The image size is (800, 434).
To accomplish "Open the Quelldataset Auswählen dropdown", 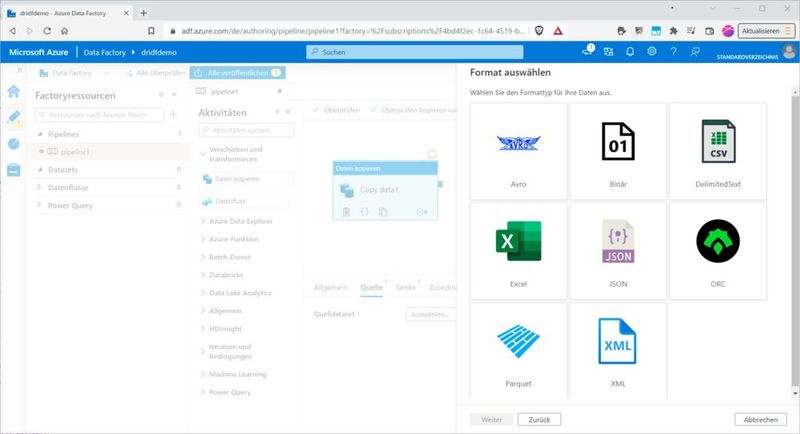I will [x=431, y=314].
